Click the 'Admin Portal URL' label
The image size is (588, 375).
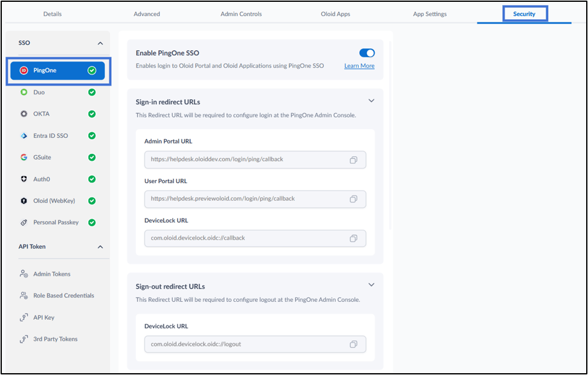(168, 142)
